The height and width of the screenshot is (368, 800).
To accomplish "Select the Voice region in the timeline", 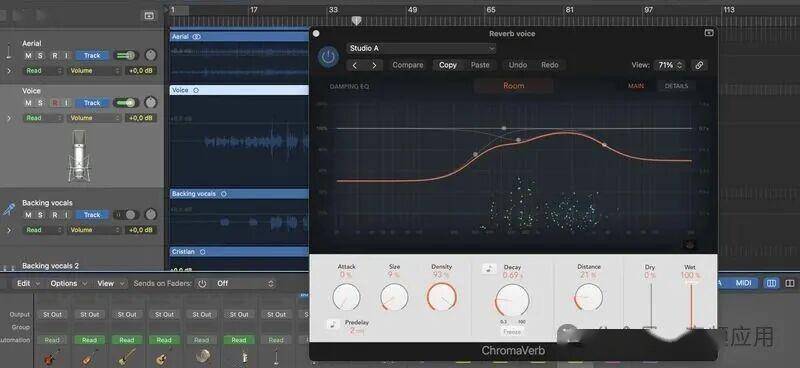I will [x=239, y=90].
